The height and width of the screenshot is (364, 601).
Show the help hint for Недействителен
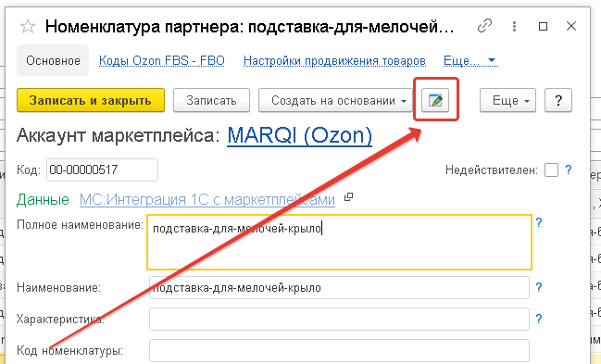[569, 169]
